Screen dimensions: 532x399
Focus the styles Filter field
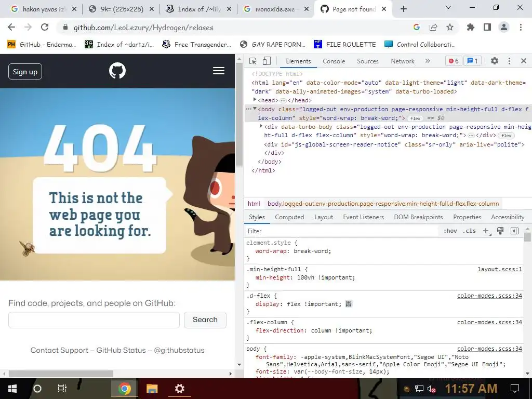(x=342, y=231)
